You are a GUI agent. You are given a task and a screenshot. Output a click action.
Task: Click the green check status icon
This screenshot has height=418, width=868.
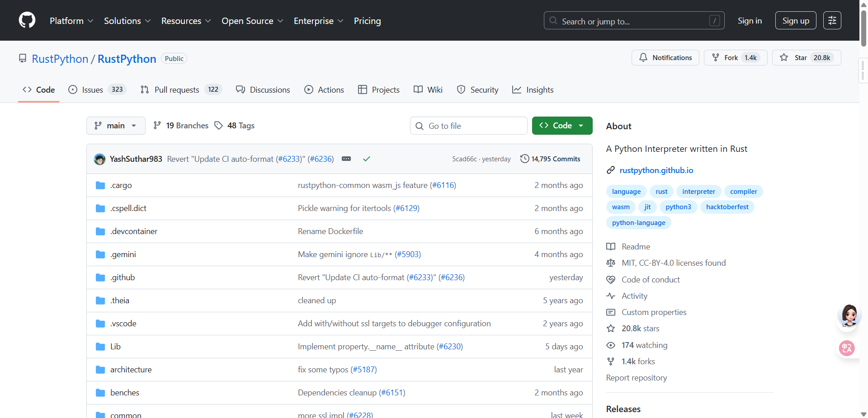coord(367,159)
